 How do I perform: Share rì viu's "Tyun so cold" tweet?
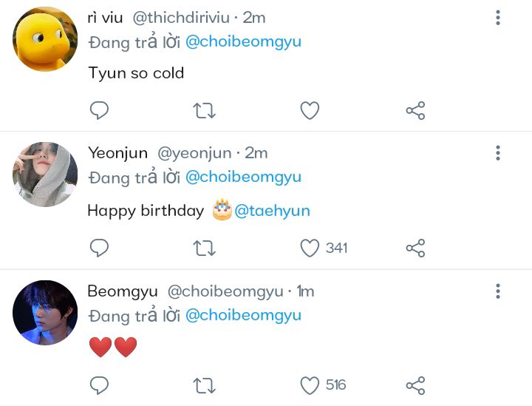tap(415, 111)
